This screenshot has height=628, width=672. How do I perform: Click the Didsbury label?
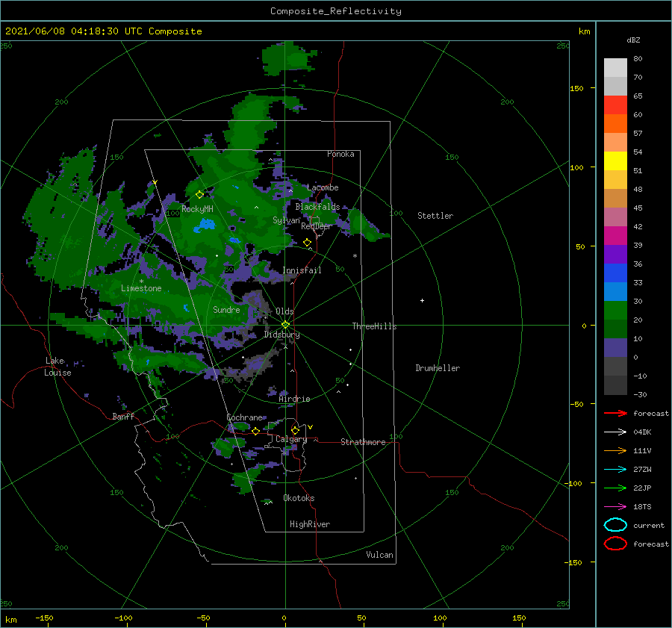click(281, 335)
